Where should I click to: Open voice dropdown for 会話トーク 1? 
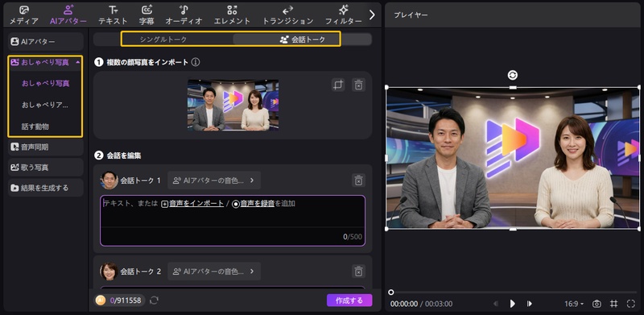pyautogui.click(x=214, y=180)
